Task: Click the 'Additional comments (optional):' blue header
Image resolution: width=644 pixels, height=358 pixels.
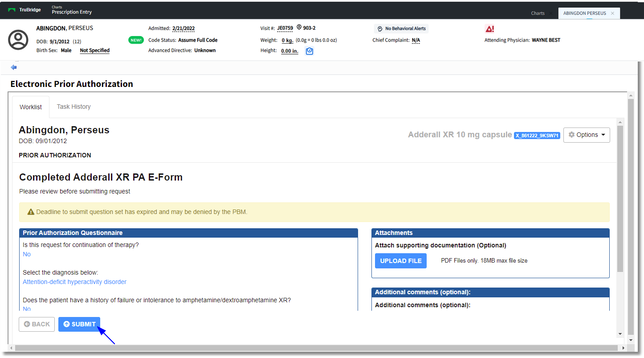Action: [x=490, y=292]
